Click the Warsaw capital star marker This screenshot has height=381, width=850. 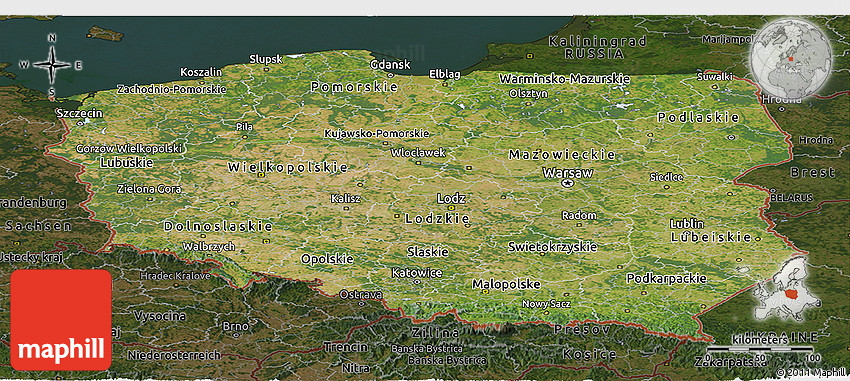[568, 184]
